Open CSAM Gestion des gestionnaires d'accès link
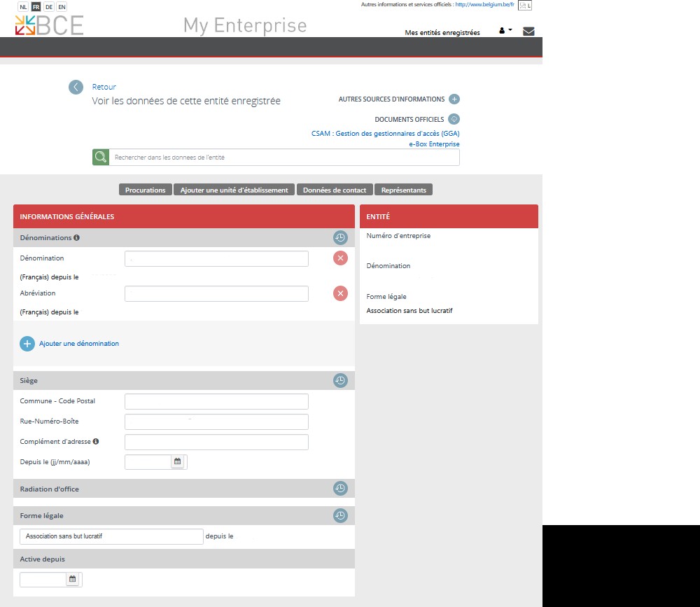The image size is (700, 607). [385, 134]
